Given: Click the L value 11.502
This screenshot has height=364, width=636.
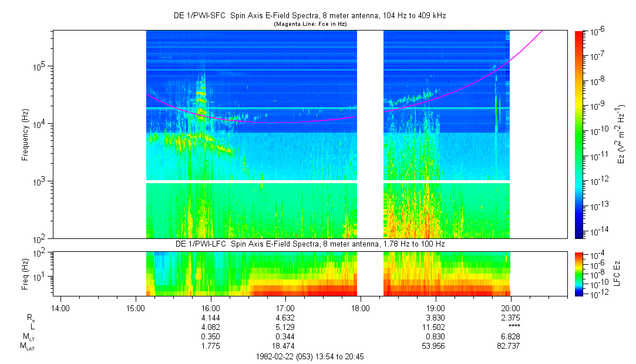Looking at the screenshot, I should [433, 327].
